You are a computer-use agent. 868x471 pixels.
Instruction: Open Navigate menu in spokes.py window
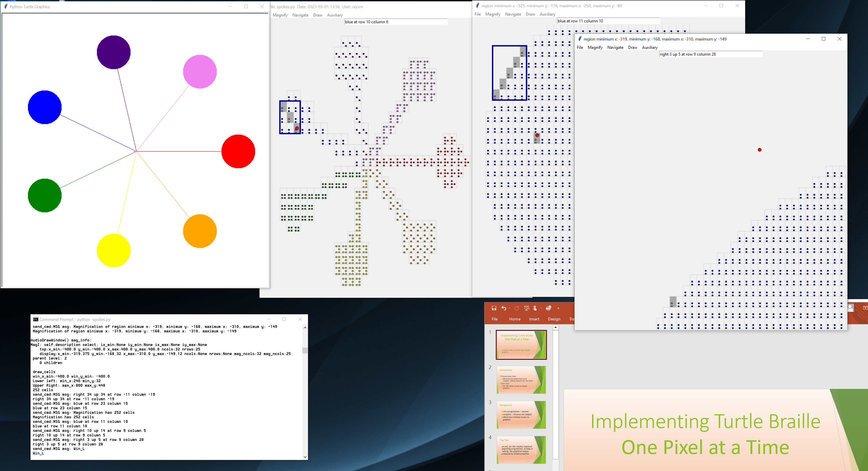pyautogui.click(x=300, y=15)
